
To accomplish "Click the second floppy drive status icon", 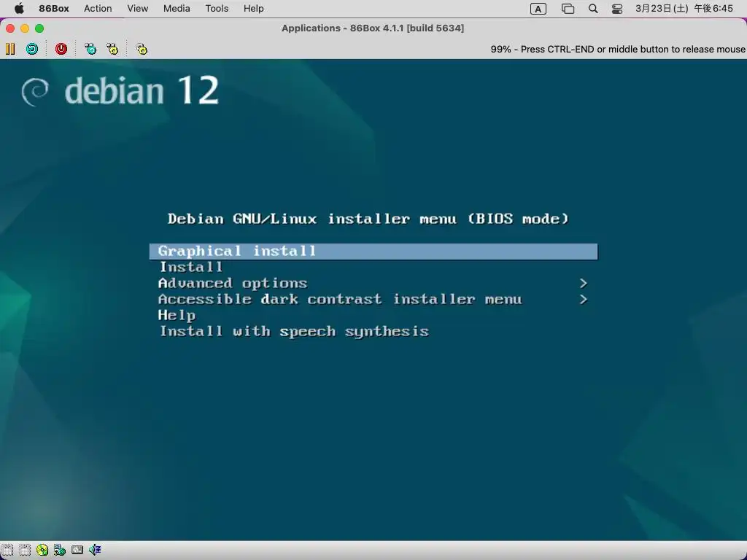I will (25, 550).
